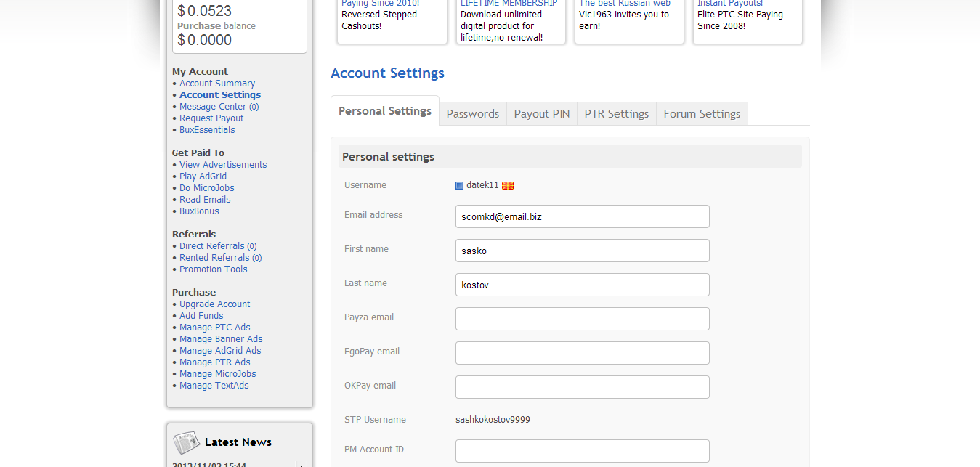
Task: Open the Add Funds link
Action: pos(201,316)
